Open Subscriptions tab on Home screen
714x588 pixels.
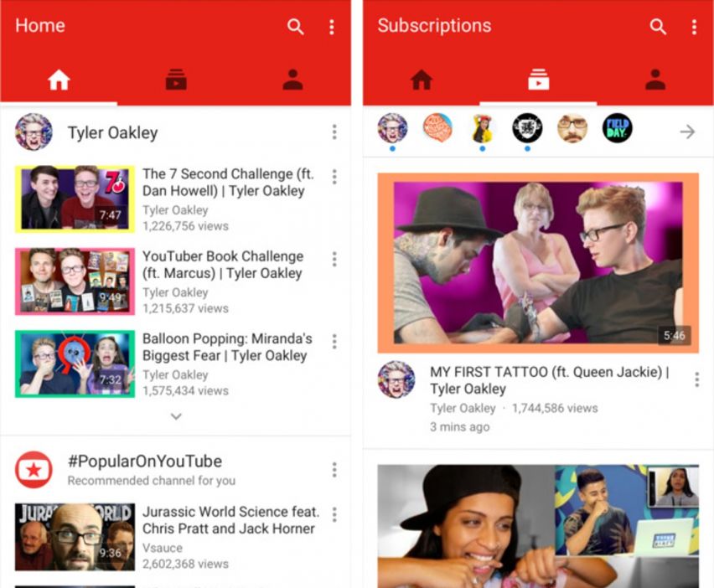point(176,80)
